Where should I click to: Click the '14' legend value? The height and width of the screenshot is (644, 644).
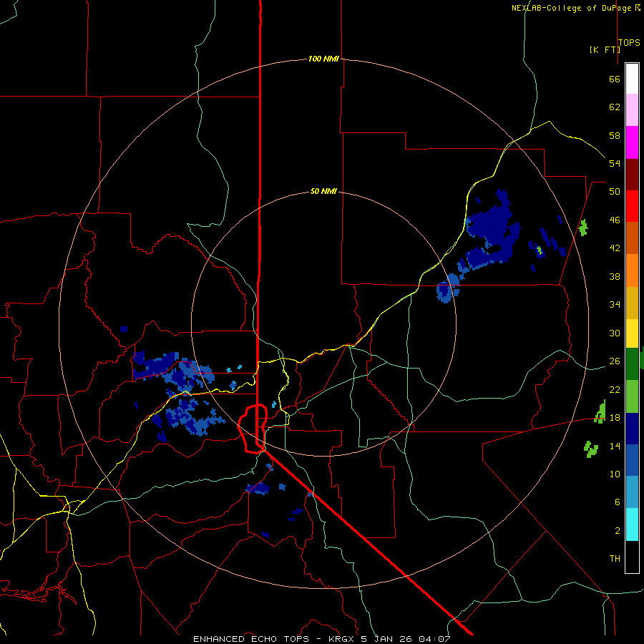pyautogui.click(x=615, y=446)
